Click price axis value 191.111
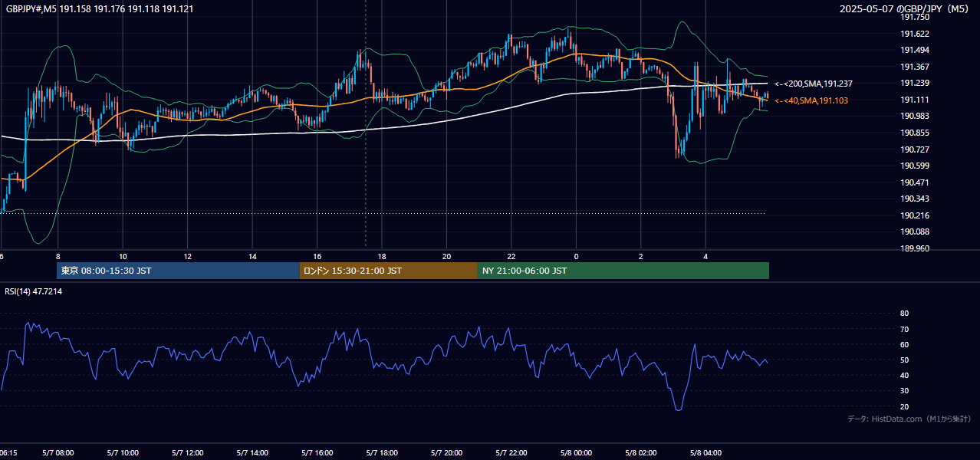 [x=914, y=100]
